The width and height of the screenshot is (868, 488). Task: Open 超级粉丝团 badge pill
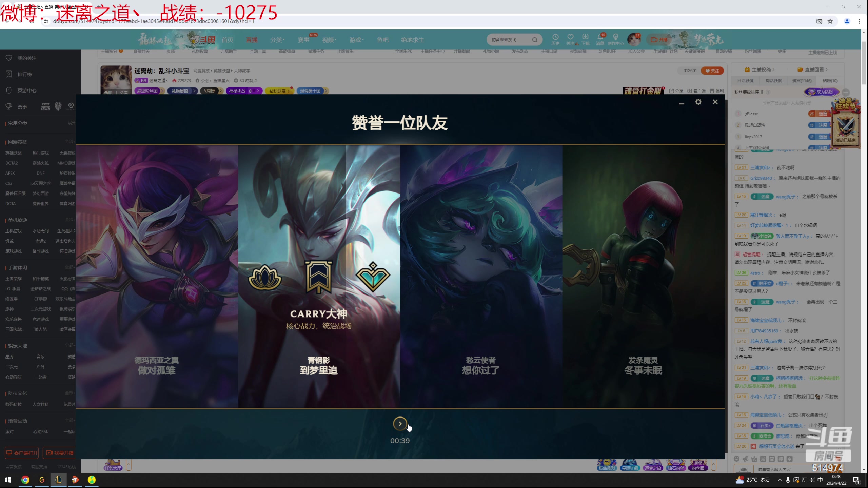point(149,91)
